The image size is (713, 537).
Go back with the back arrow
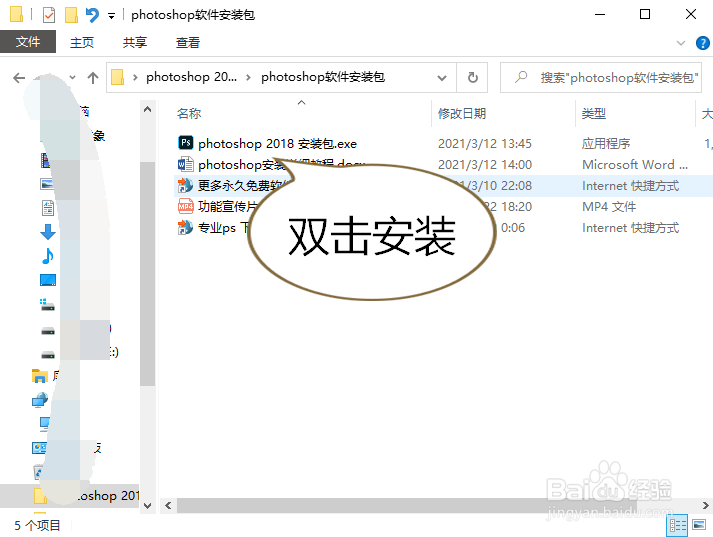click(x=19, y=78)
